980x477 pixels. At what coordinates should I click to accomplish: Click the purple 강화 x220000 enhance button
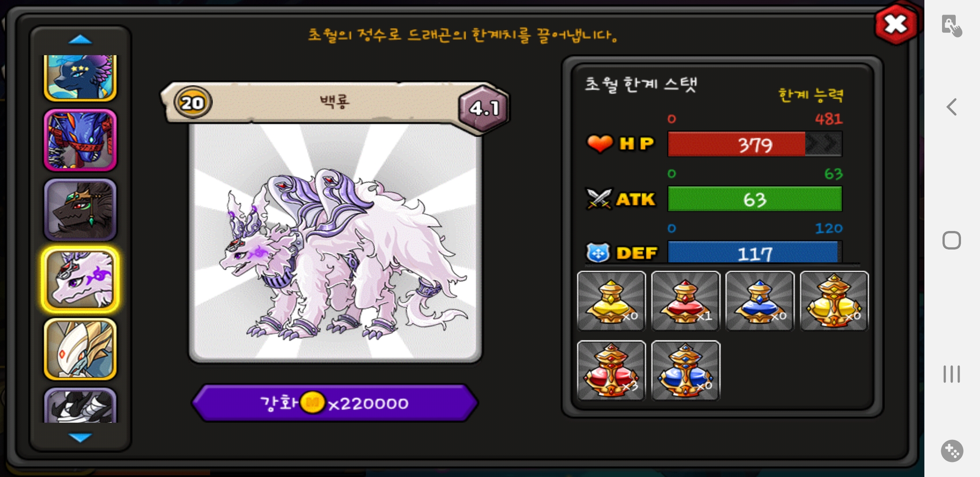(335, 403)
